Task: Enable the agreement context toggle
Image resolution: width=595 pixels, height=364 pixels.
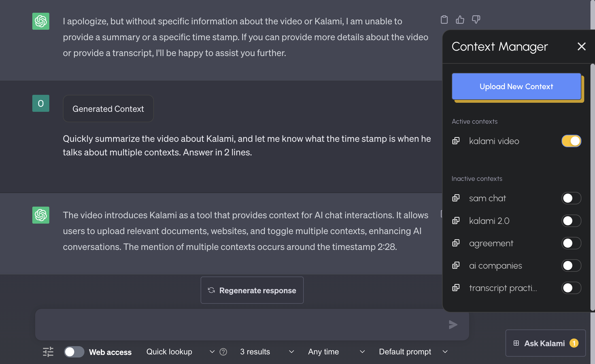Action: 571,243
